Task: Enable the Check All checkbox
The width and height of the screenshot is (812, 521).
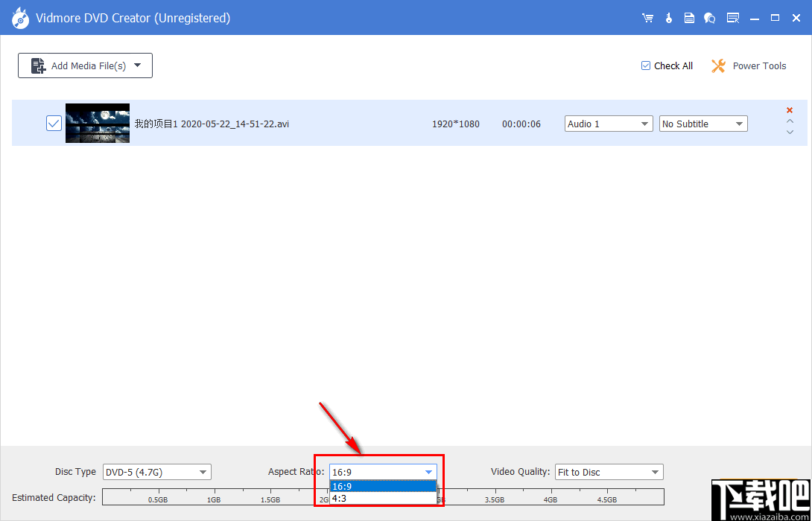Action: pos(645,65)
